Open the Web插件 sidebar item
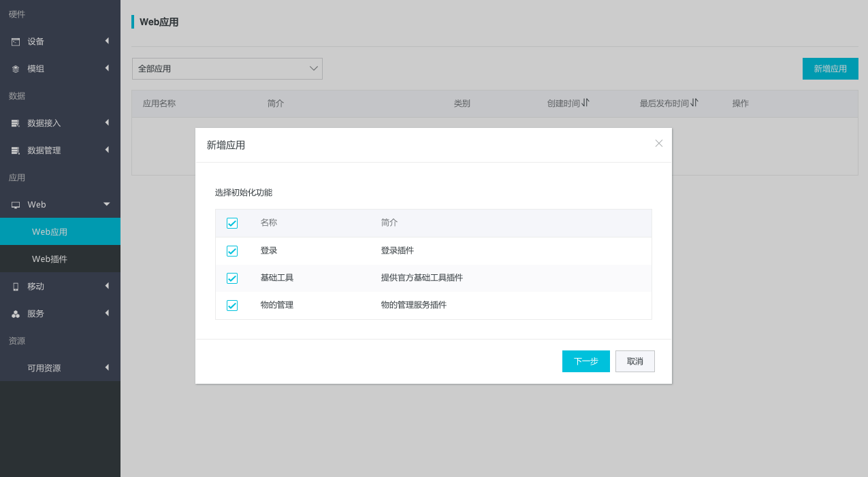 tap(60, 259)
